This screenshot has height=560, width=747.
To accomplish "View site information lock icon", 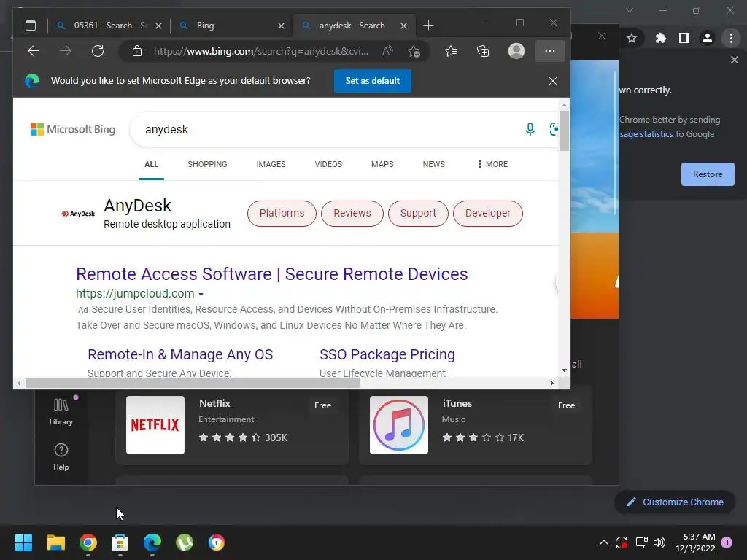I will [x=136, y=51].
